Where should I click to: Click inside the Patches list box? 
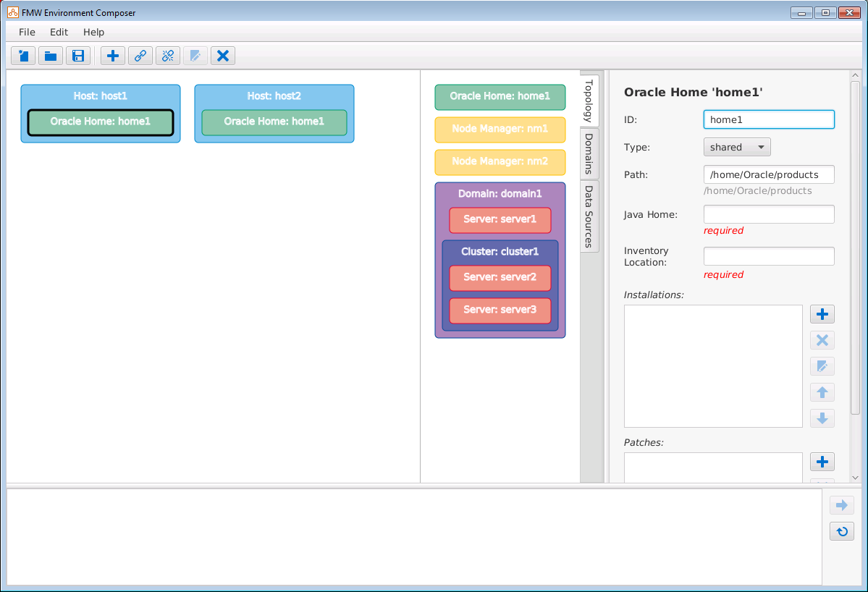[x=713, y=468]
